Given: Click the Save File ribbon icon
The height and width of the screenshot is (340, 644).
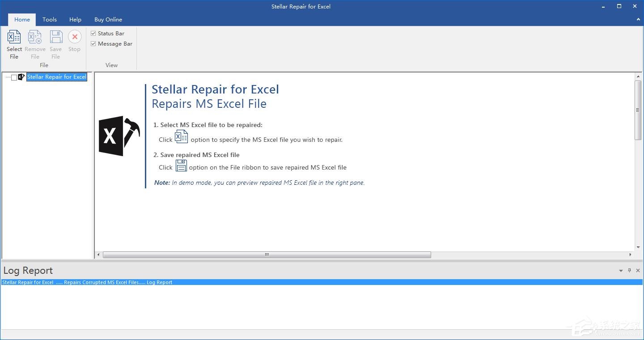Looking at the screenshot, I should click(56, 37).
